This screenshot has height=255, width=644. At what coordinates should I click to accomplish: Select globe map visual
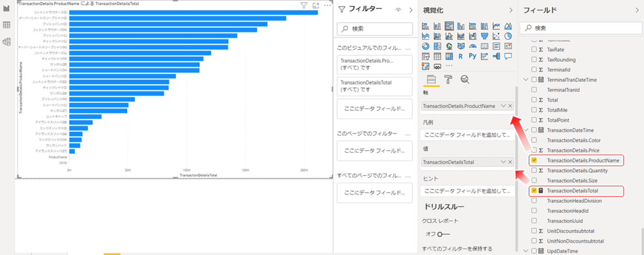point(449,46)
